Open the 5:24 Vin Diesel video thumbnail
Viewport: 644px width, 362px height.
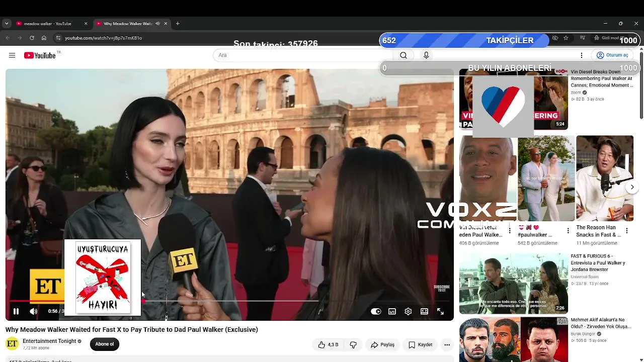(514, 100)
